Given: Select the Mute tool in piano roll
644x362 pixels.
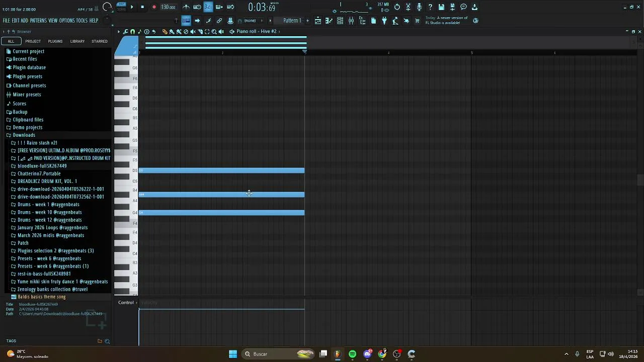Looking at the screenshot, I should pyautogui.click(x=193, y=31).
